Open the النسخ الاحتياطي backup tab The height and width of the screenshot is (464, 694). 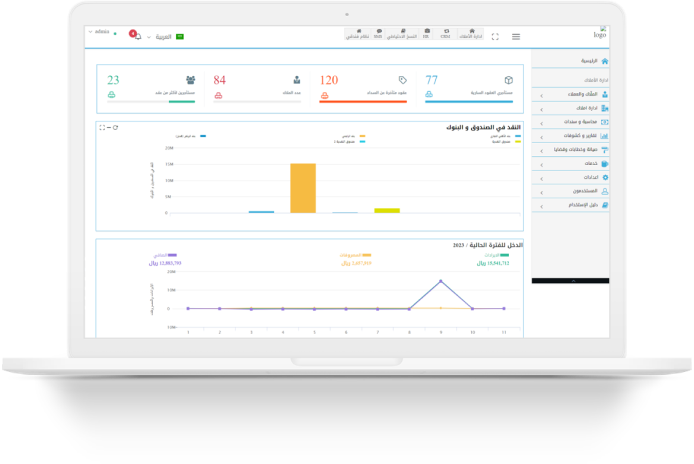point(402,34)
